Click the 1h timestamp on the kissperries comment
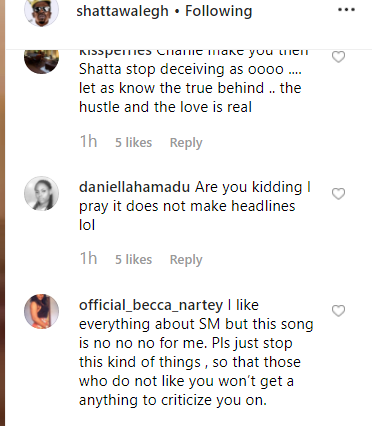The image size is (372, 426). click(88, 141)
